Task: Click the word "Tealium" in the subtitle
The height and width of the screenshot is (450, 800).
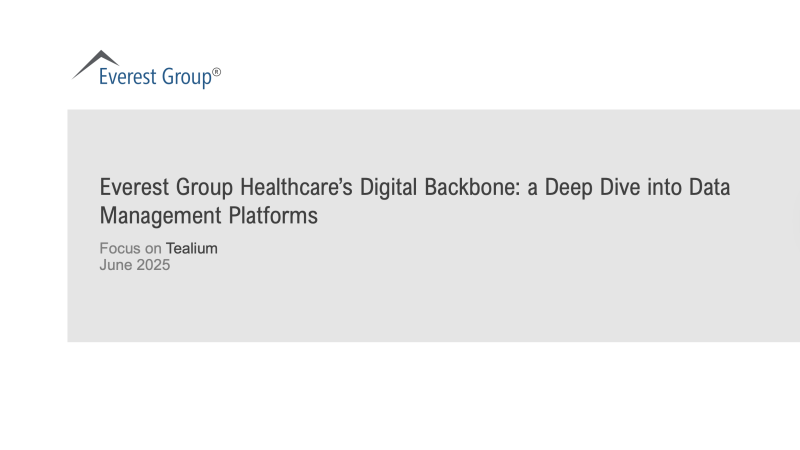Action: tap(191, 249)
